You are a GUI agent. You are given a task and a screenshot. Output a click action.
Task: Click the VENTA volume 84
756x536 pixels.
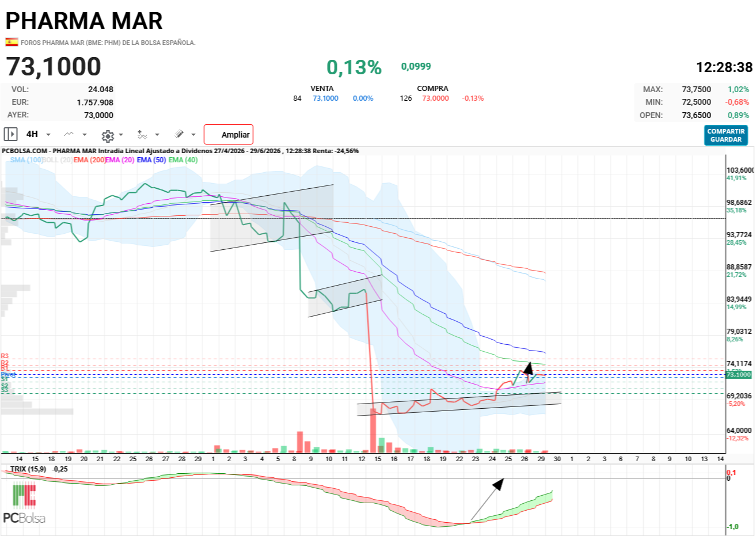297,98
